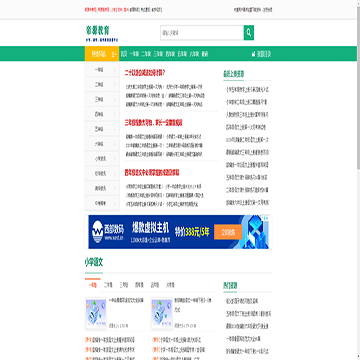Select 三年级 in the green navigation bar
The image size is (360, 360).
[158, 54]
